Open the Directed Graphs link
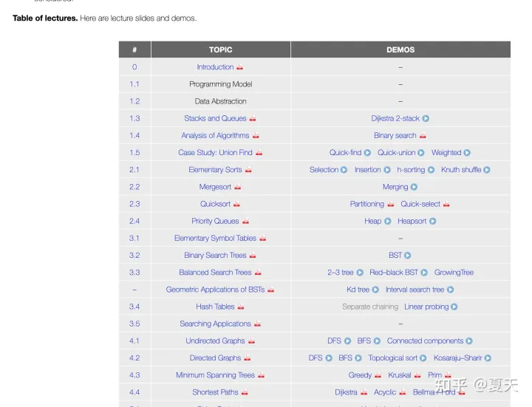The width and height of the screenshot is (532, 407). 215,358
